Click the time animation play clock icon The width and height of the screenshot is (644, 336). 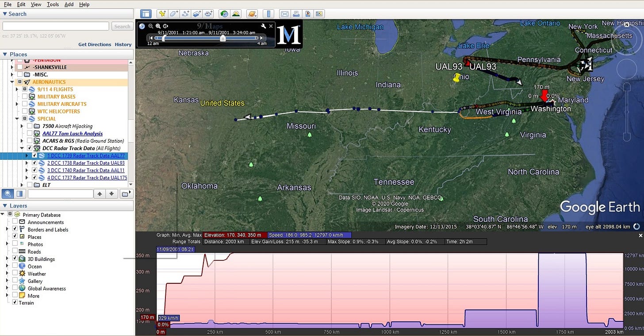pos(165,26)
